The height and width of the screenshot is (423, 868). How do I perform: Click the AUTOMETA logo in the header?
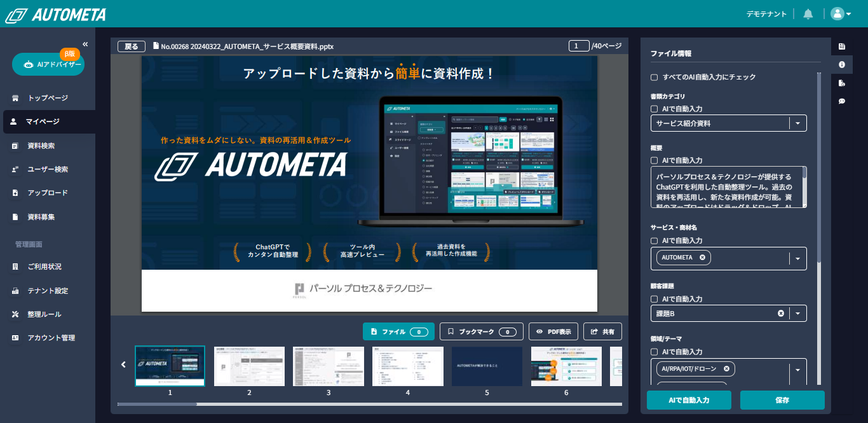click(x=56, y=15)
